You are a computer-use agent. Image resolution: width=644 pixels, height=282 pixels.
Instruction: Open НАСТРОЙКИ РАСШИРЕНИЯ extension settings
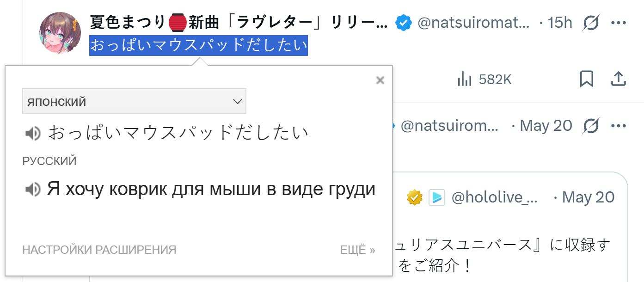click(99, 250)
